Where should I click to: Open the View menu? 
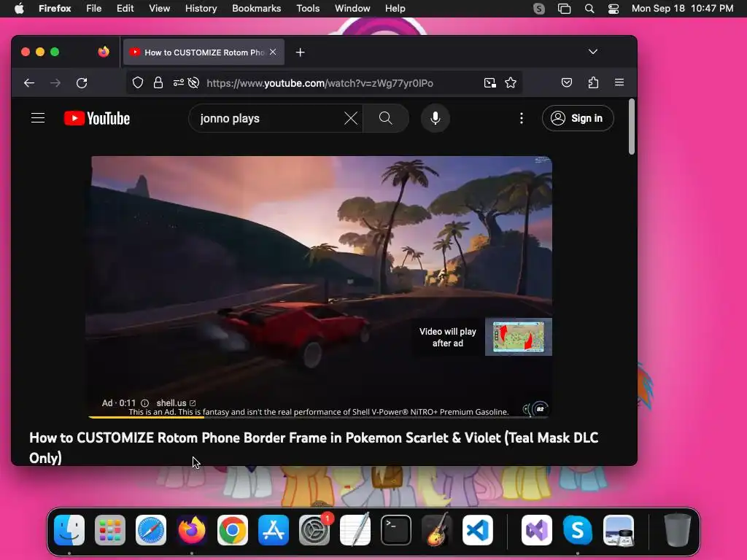click(159, 9)
